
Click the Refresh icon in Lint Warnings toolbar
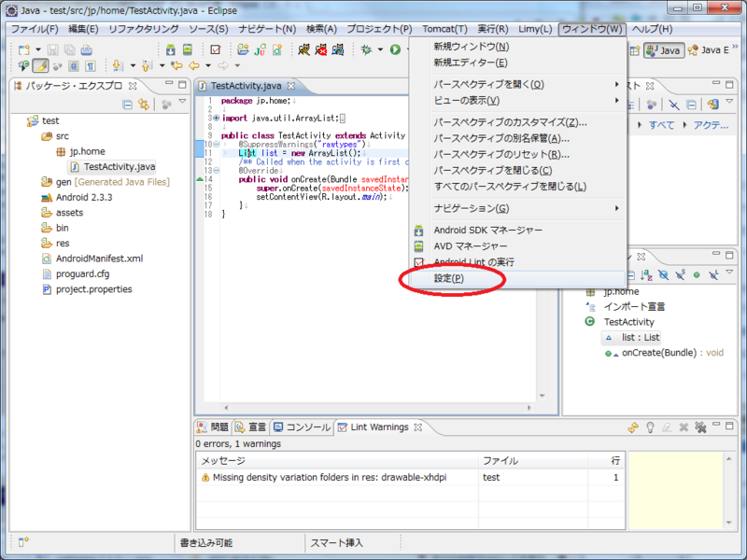(x=633, y=427)
